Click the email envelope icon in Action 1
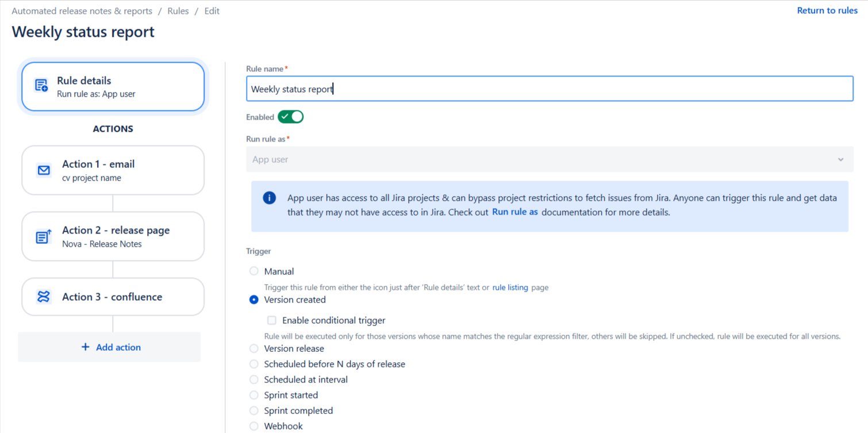Image resolution: width=868 pixels, height=433 pixels. [x=44, y=170]
